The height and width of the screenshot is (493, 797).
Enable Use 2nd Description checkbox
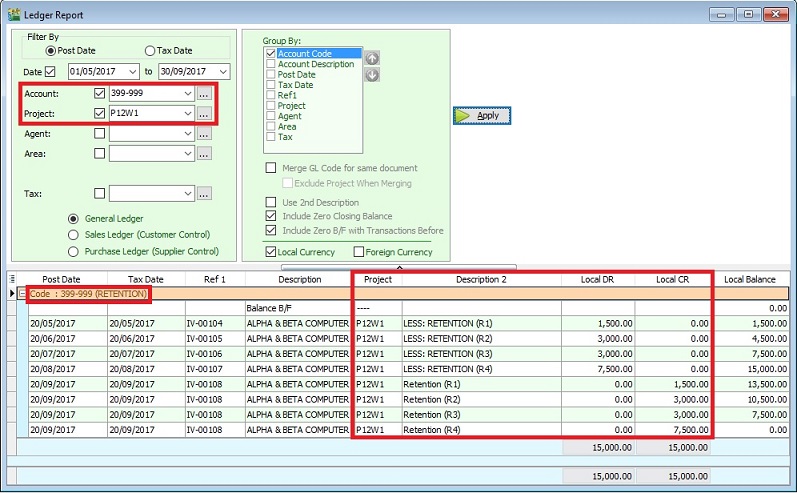pyautogui.click(x=271, y=202)
